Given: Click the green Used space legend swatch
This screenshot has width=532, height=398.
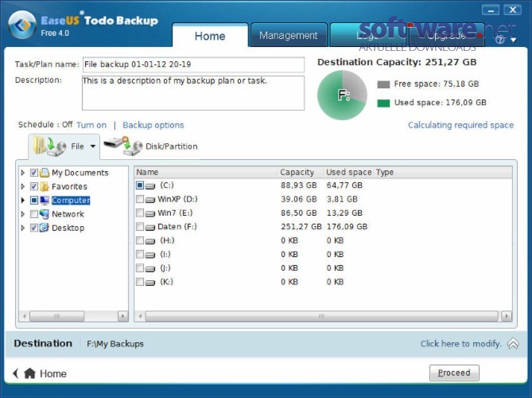Looking at the screenshot, I should tap(383, 103).
